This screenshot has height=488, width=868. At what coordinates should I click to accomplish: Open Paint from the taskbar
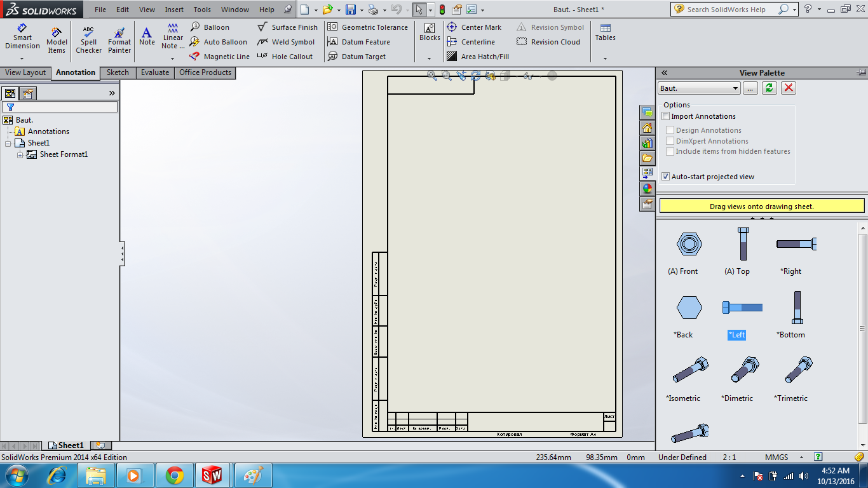coord(254,475)
